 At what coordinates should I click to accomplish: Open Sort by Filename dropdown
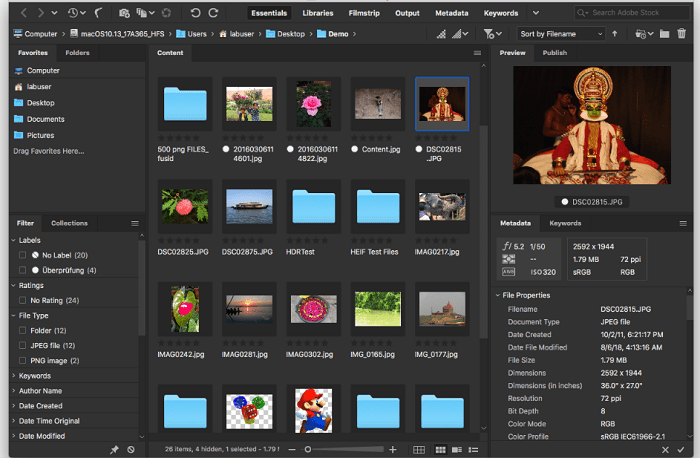point(561,34)
